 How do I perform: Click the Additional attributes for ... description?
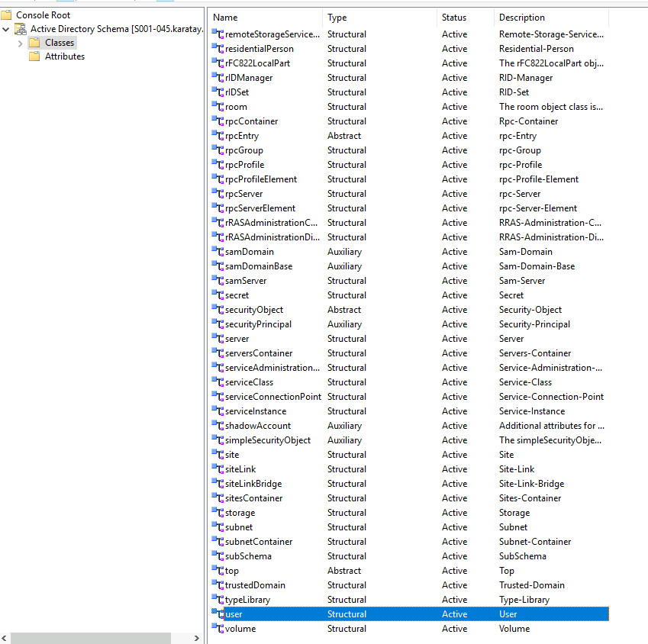pyautogui.click(x=552, y=426)
